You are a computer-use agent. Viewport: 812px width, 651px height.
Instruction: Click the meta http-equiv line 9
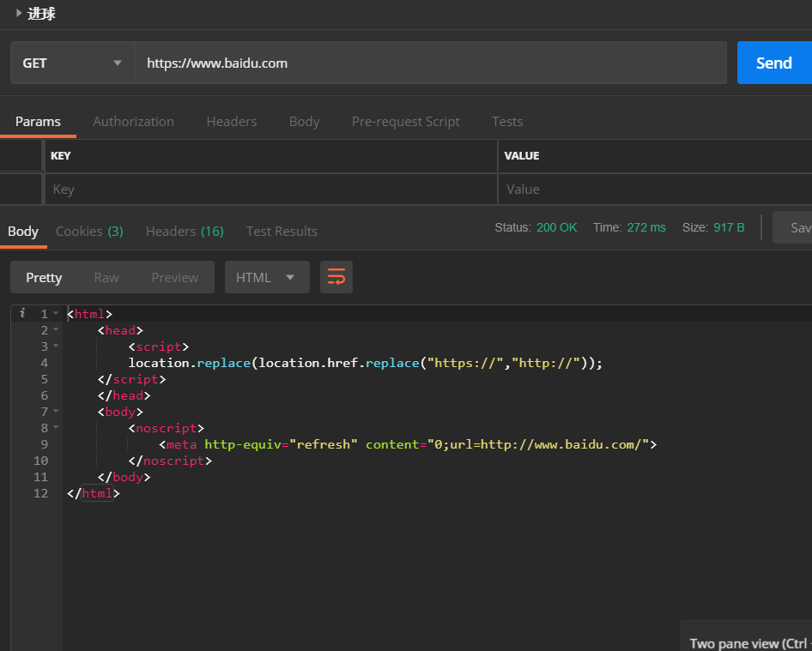408,444
